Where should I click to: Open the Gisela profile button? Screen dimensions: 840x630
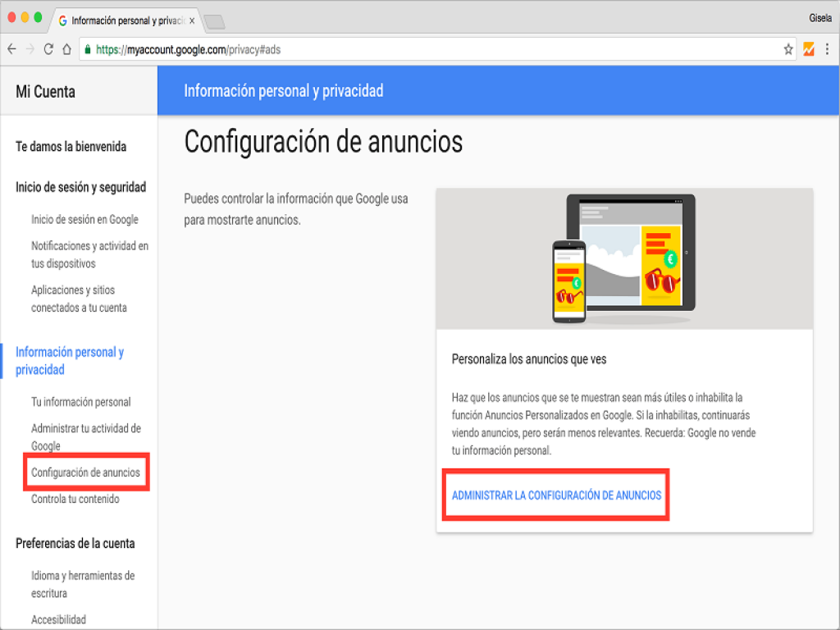pos(820,18)
